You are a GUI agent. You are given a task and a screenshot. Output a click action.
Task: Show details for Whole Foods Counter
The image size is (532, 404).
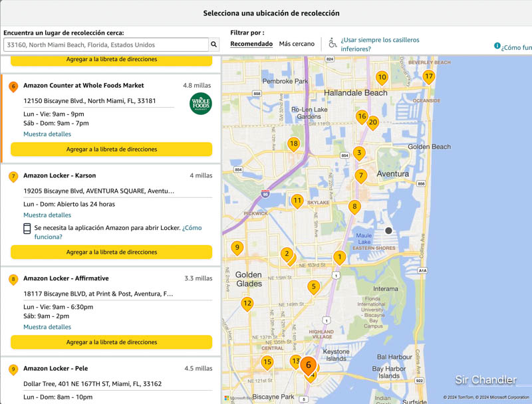47,134
